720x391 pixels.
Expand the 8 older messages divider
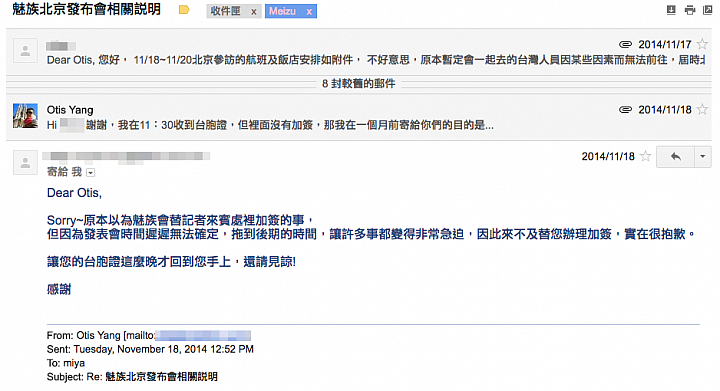click(359, 84)
